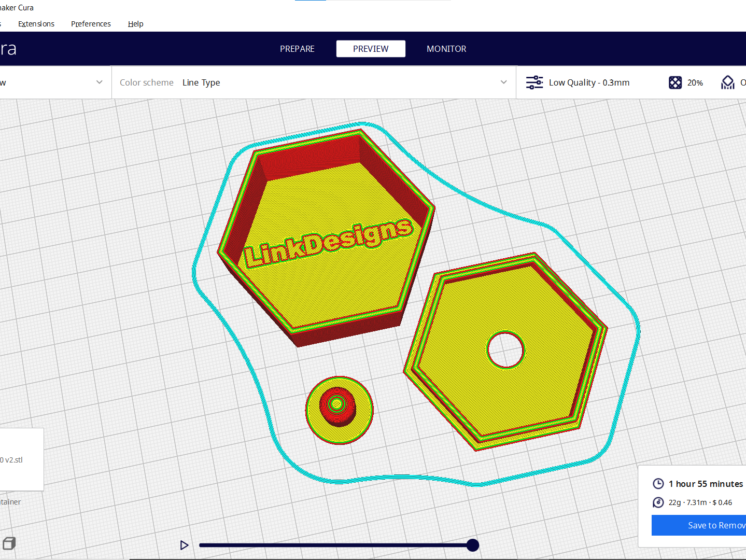Click the filament spool icon beside 22g
Viewport: 746px width, 560px height.
coord(658,502)
